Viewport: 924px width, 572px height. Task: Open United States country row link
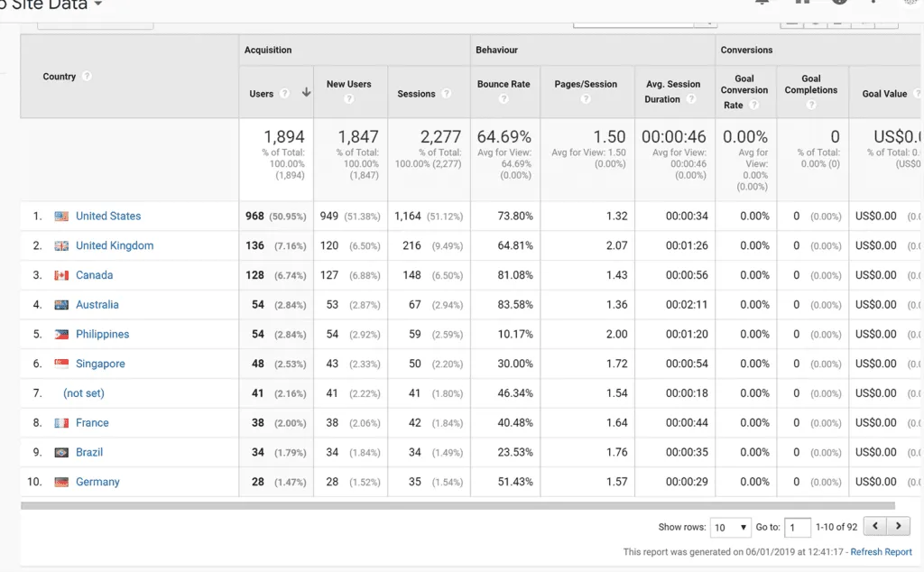pos(108,217)
